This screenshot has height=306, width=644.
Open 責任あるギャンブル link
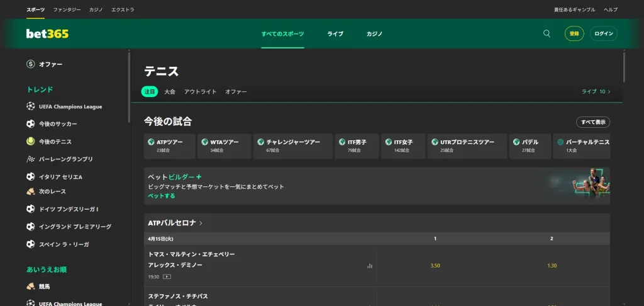575,9
